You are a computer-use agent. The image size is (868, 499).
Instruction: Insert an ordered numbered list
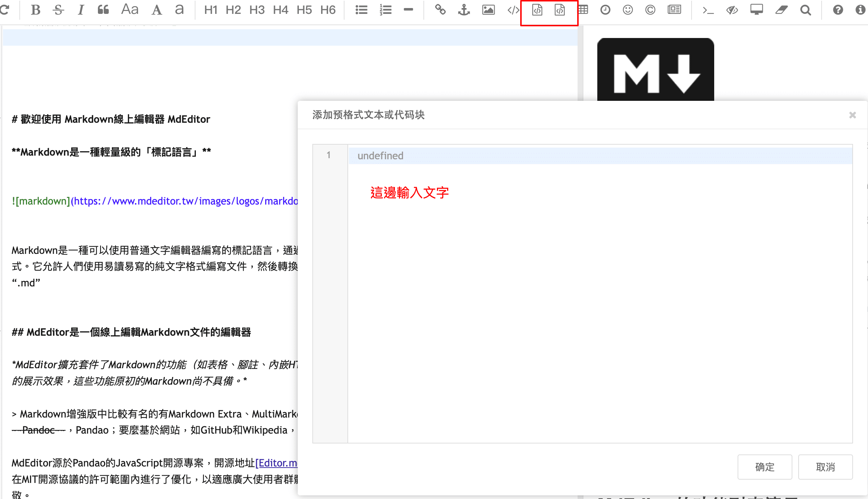click(385, 10)
